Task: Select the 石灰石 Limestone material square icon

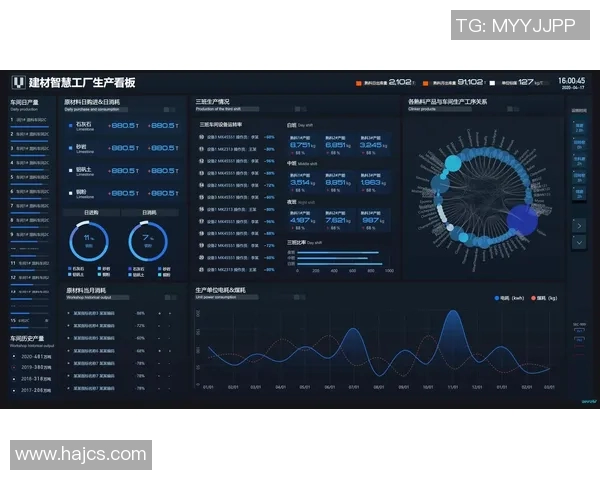Action: click(x=68, y=126)
